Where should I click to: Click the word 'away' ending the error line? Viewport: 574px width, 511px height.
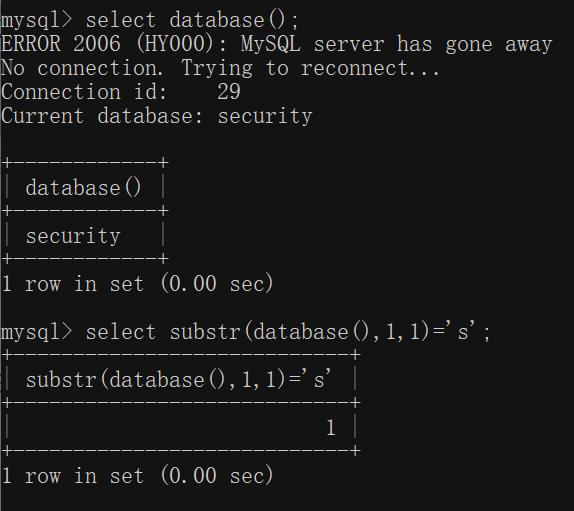(528, 45)
